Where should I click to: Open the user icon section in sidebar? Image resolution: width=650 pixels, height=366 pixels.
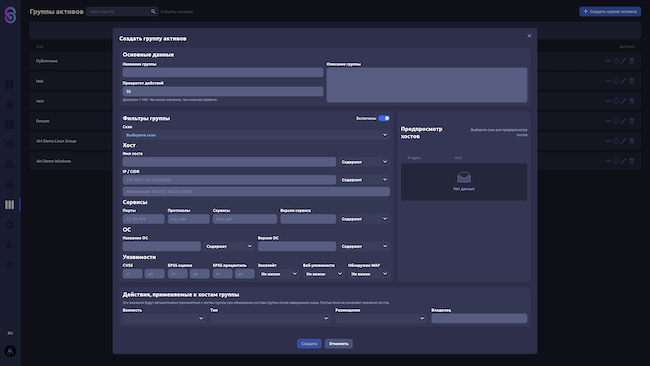[10, 245]
